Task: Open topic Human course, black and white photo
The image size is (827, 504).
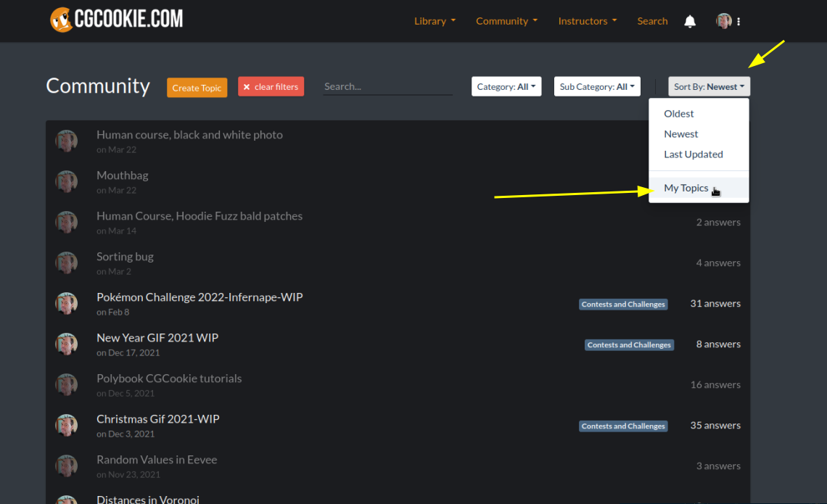Action: click(x=189, y=134)
